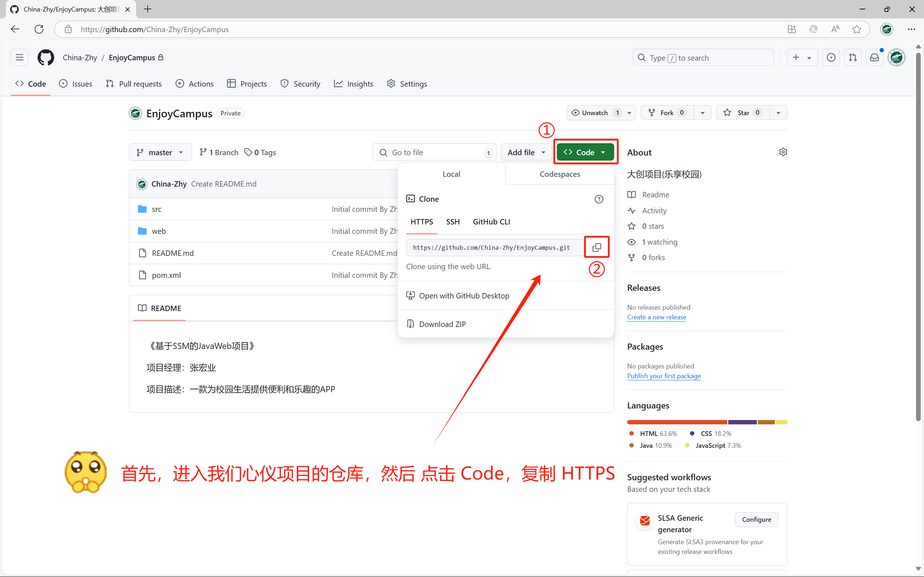Switch to the Pull requests tab
Image resolution: width=924 pixels, height=577 pixels.
tap(134, 84)
